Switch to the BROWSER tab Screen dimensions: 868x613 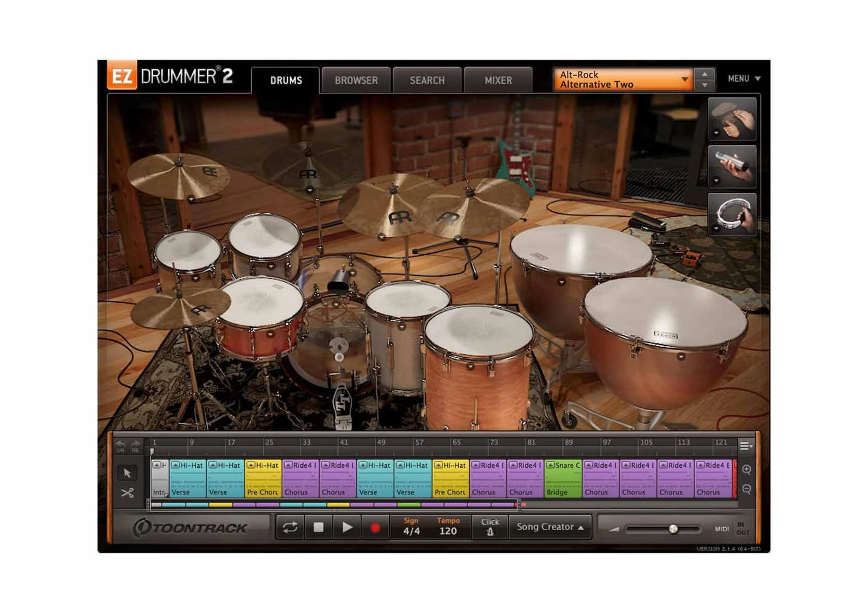pos(356,81)
